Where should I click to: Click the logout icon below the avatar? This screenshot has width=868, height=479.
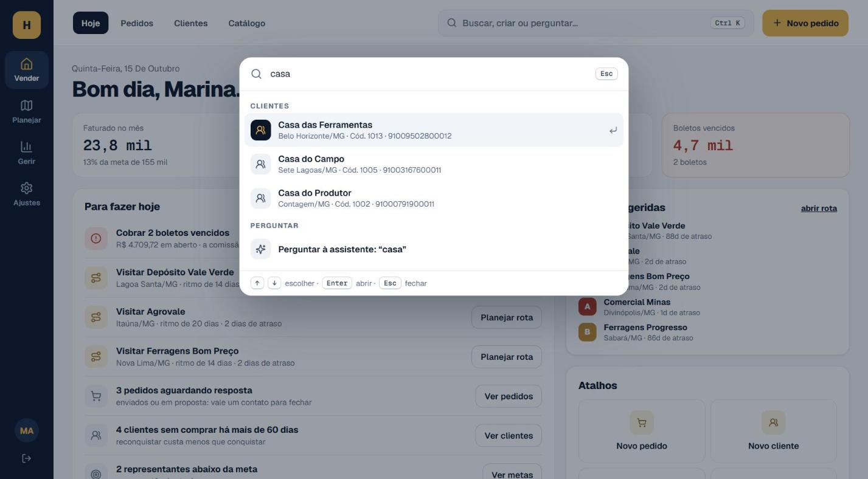click(27, 458)
